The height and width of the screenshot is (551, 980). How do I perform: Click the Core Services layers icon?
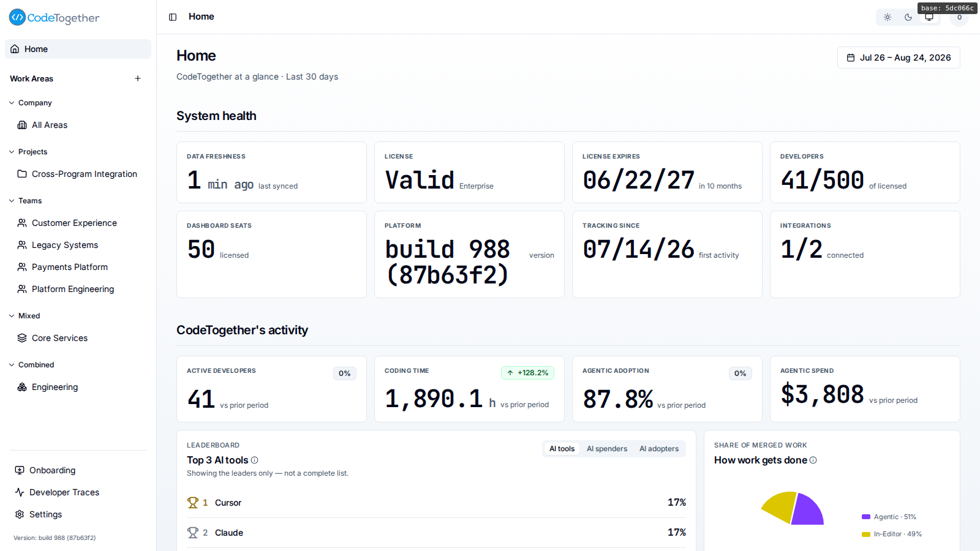click(x=22, y=338)
